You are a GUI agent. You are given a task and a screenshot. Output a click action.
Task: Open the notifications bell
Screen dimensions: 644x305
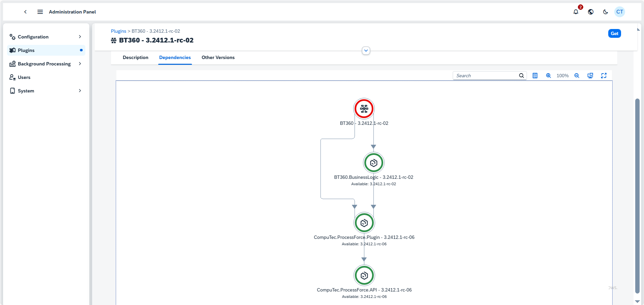coord(576,12)
